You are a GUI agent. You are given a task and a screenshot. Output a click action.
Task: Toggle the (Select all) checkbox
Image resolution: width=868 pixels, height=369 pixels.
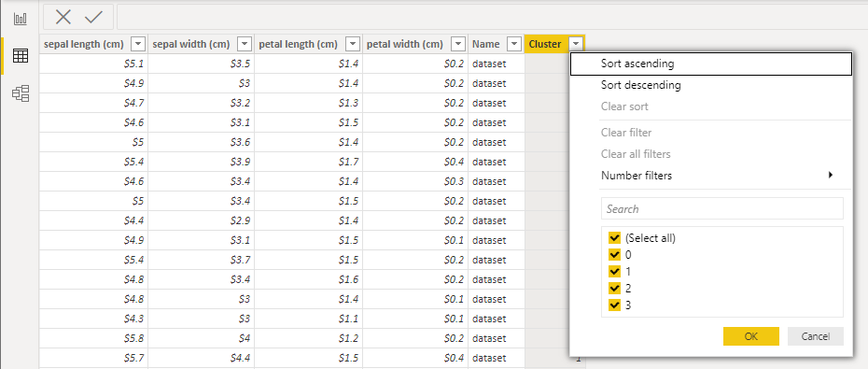pos(614,238)
